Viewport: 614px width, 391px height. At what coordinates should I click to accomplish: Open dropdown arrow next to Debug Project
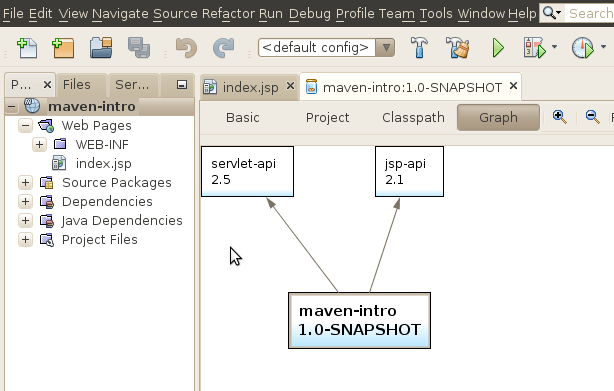554,47
